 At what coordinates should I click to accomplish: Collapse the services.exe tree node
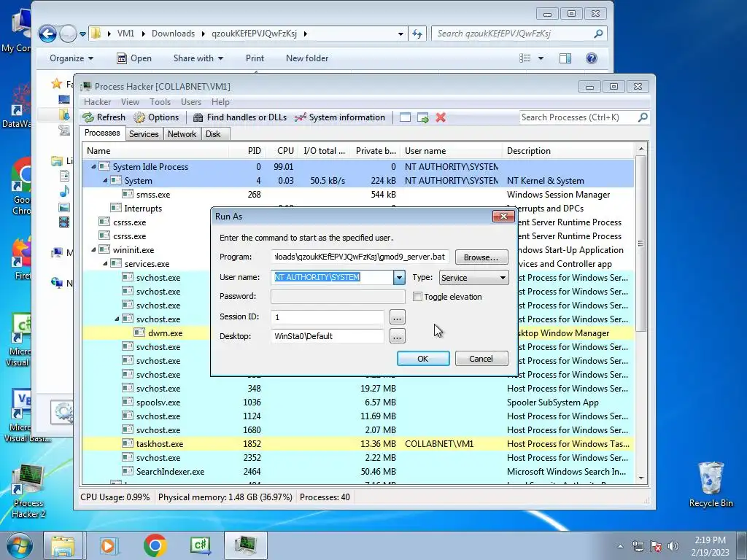(x=105, y=263)
